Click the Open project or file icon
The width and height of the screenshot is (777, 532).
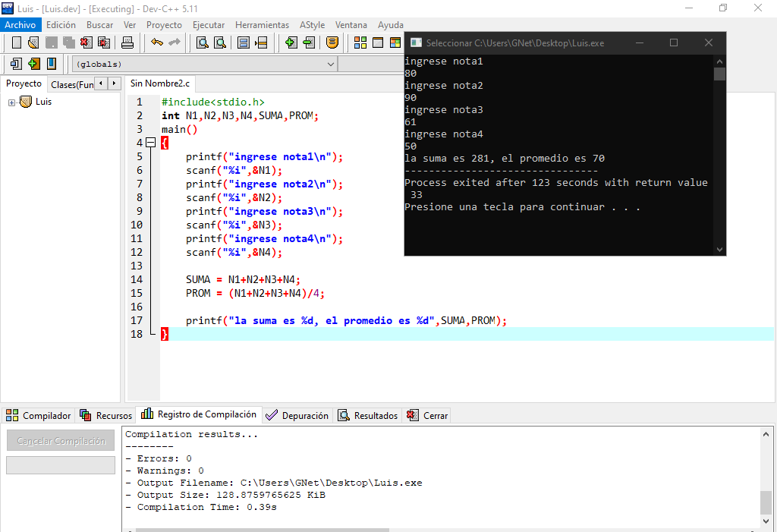[33, 42]
